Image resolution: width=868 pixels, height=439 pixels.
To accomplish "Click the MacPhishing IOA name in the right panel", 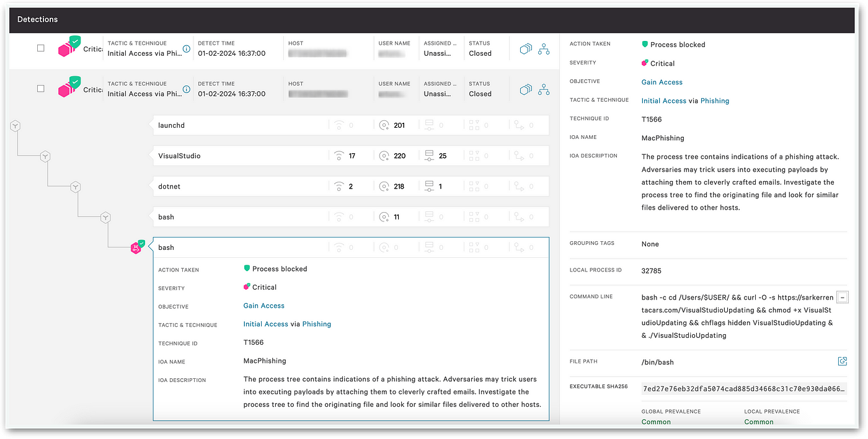I will [x=663, y=138].
